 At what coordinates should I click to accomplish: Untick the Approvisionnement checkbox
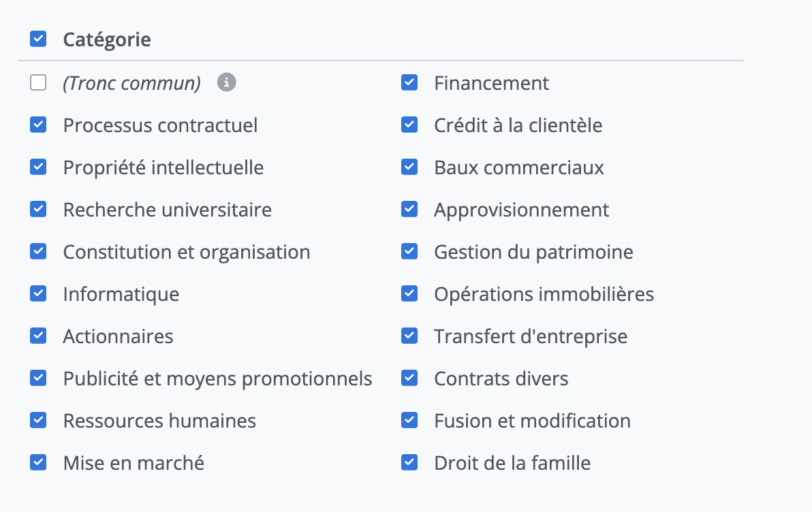(409, 210)
